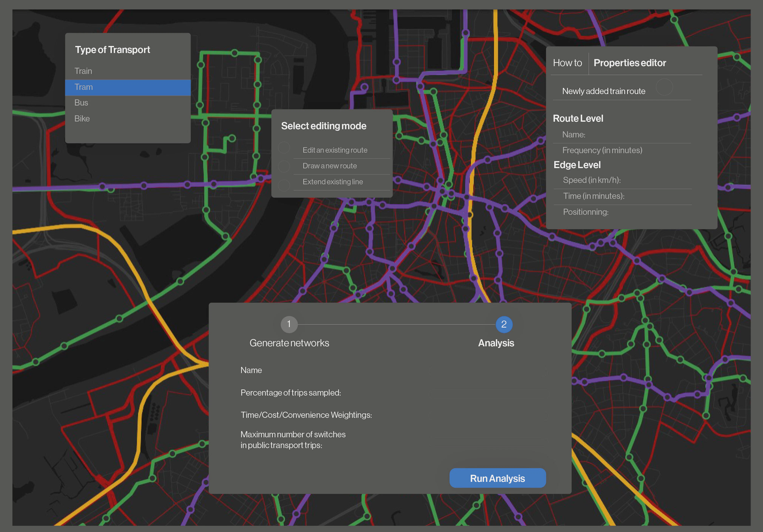Toggle the 'Newly added train route' circle
The height and width of the screenshot is (532, 763).
664,87
